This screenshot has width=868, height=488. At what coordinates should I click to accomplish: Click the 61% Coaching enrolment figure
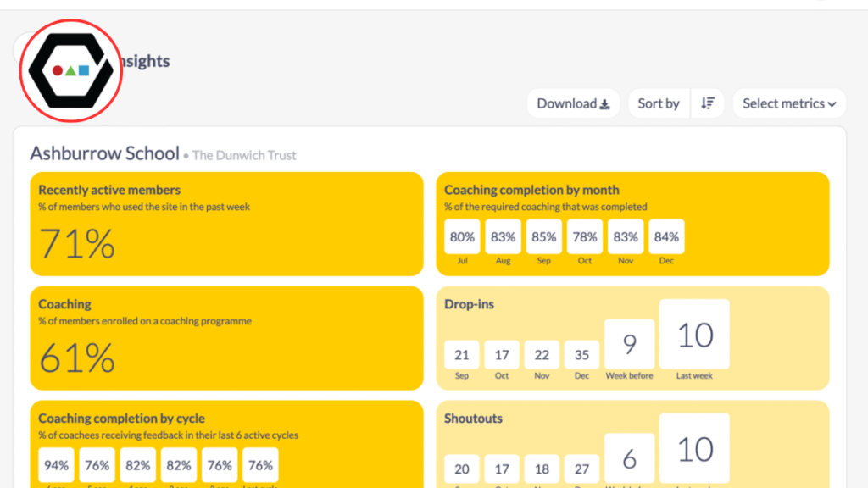coord(77,358)
